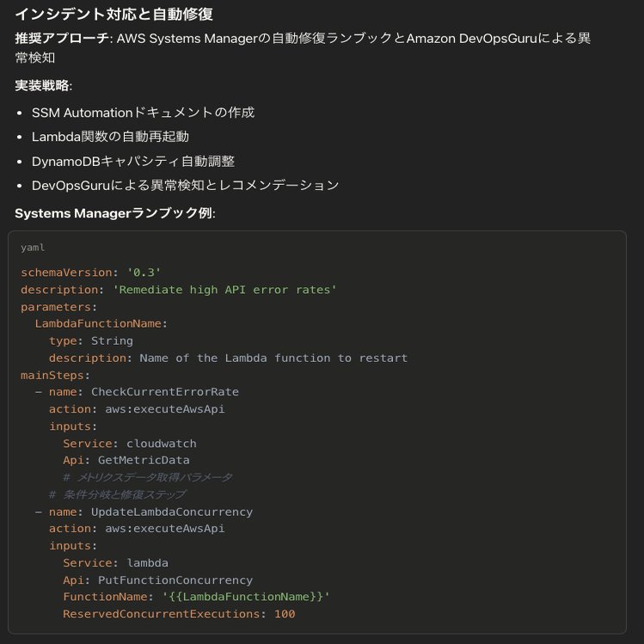Click the UpdateLambdaConcurrency step name

tap(172, 512)
